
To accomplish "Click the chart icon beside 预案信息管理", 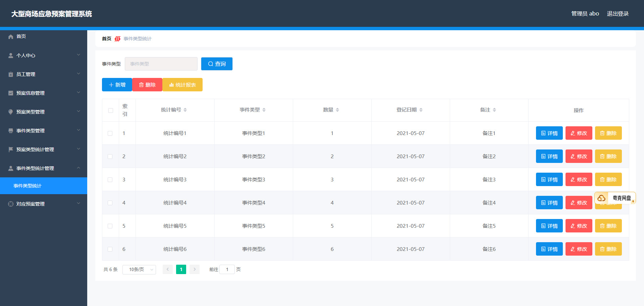I will coord(11,93).
